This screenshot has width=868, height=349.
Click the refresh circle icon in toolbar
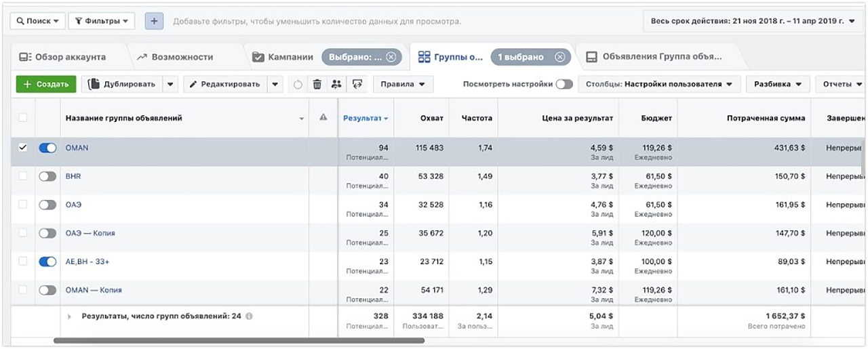[298, 85]
